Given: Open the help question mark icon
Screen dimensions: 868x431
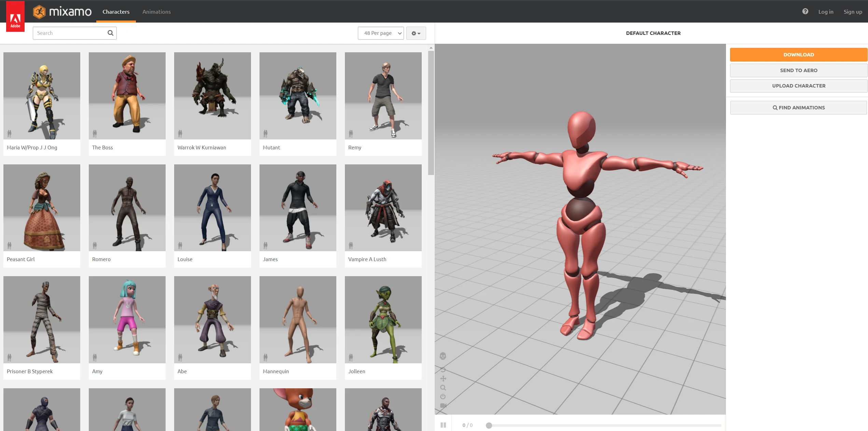Looking at the screenshot, I should pos(805,11).
